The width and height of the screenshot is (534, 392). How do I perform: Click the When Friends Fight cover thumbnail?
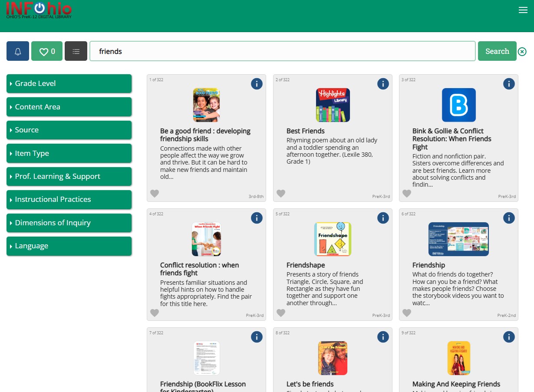(207, 239)
